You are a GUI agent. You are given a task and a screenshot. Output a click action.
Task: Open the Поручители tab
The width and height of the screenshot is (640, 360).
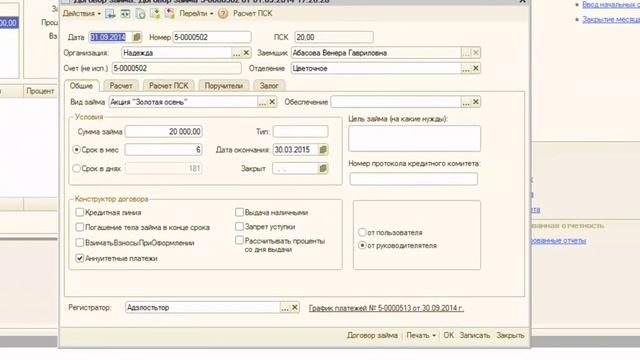(x=224, y=86)
